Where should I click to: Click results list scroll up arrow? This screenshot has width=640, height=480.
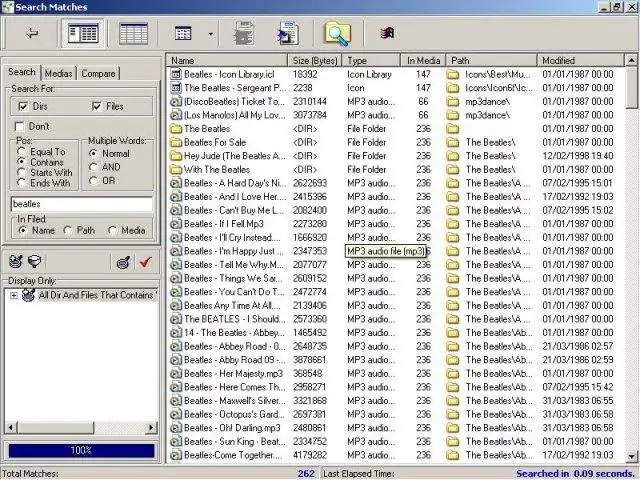631,60
